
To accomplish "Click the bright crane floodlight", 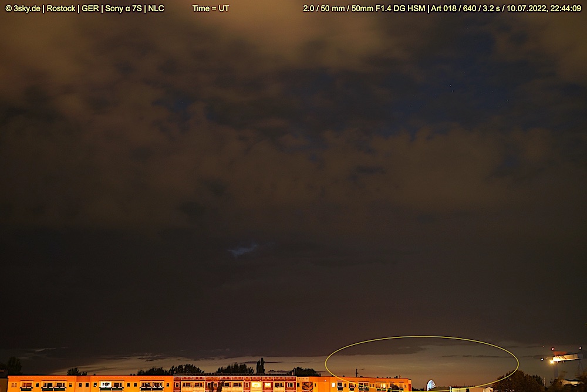I will coord(553,360).
